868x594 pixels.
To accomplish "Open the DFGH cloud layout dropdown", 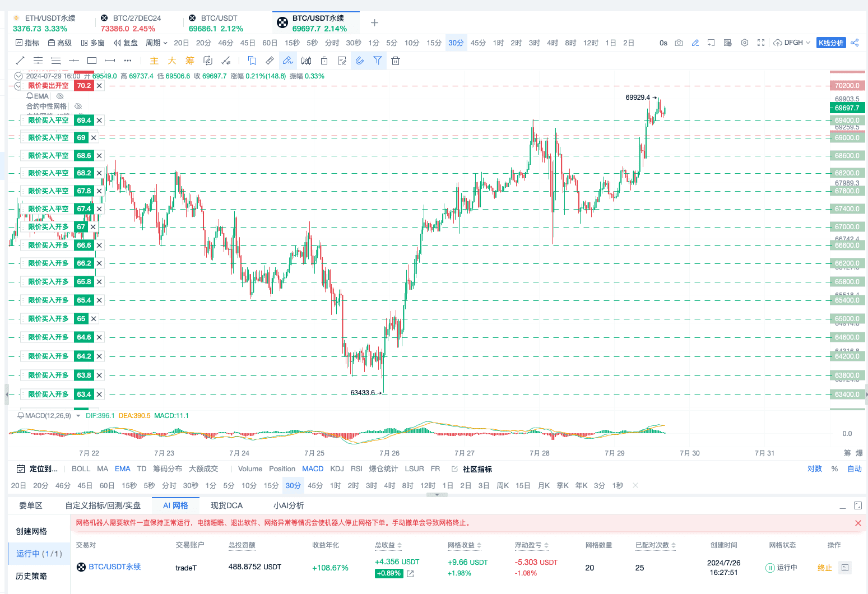I will 792,43.
